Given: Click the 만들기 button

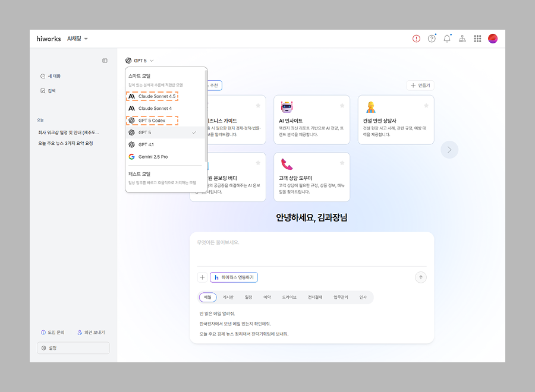Looking at the screenshot, I should [420, 86].
